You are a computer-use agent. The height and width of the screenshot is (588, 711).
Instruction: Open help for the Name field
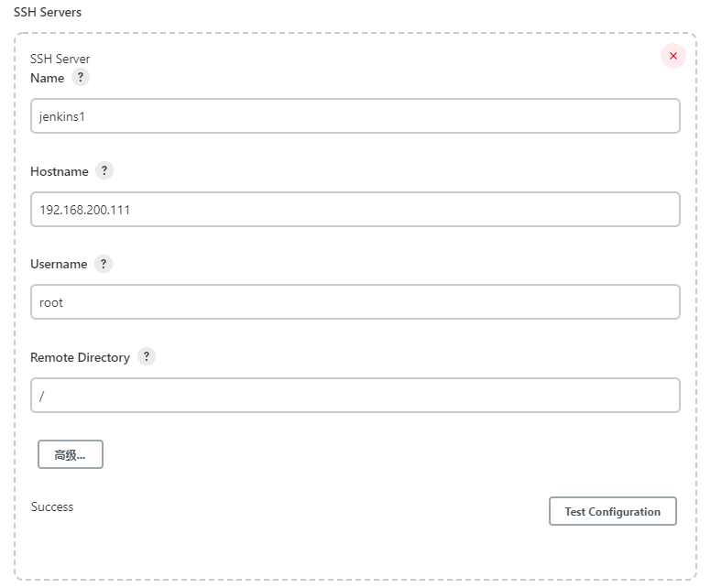pyautogui.click(x=81, y=78)
